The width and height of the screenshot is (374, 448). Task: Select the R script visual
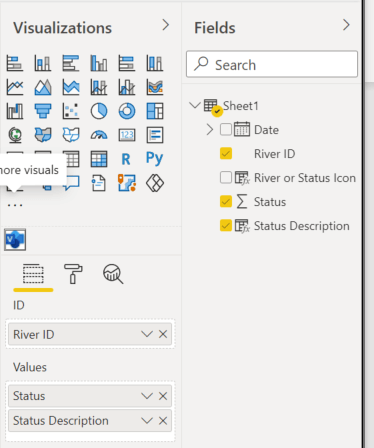(x=126, y=159)
